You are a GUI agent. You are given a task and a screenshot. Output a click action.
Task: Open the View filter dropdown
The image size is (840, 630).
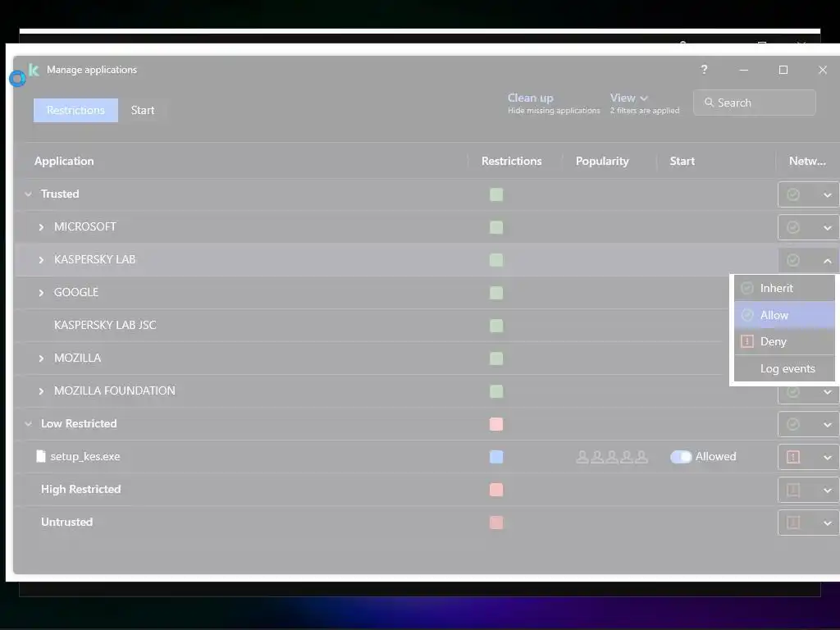[629, 98]
